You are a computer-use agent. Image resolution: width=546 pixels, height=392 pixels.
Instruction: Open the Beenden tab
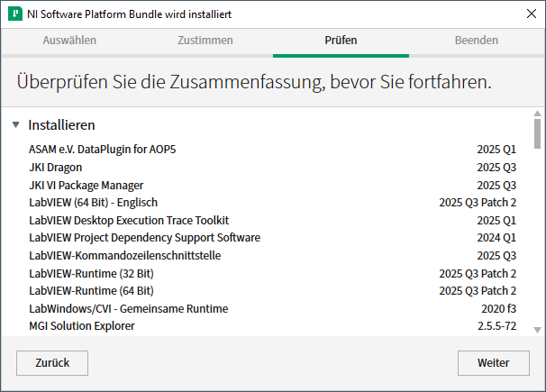(x=476, y=41)
